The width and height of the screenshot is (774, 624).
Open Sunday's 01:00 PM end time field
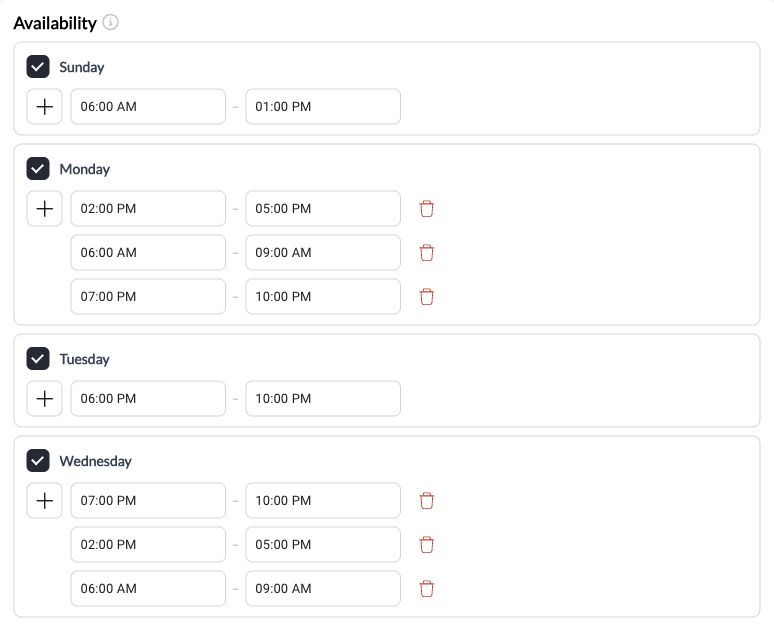click(x=323, y=107)
